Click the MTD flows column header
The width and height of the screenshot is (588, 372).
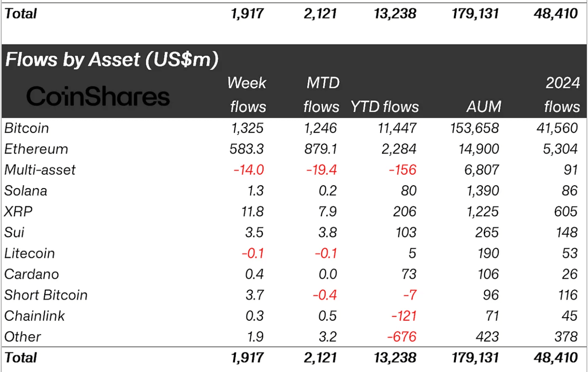pyautogui.click(x=320, y=94)
